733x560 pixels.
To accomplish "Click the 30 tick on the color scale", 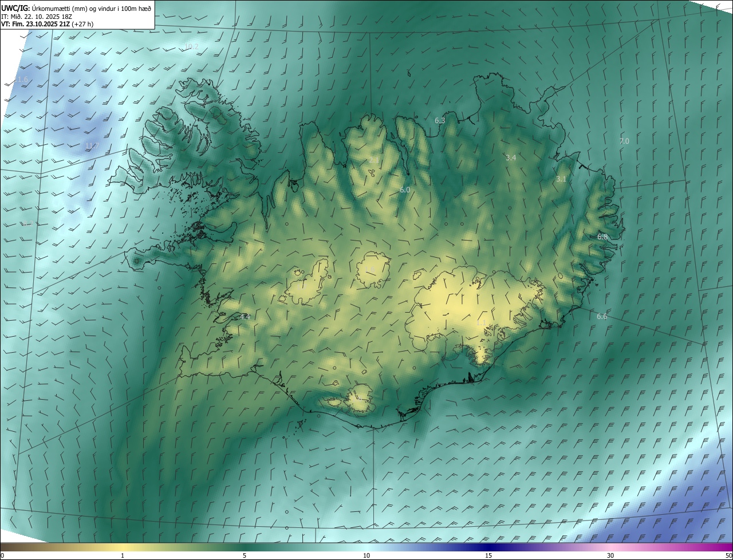I will tap(610, 555).
